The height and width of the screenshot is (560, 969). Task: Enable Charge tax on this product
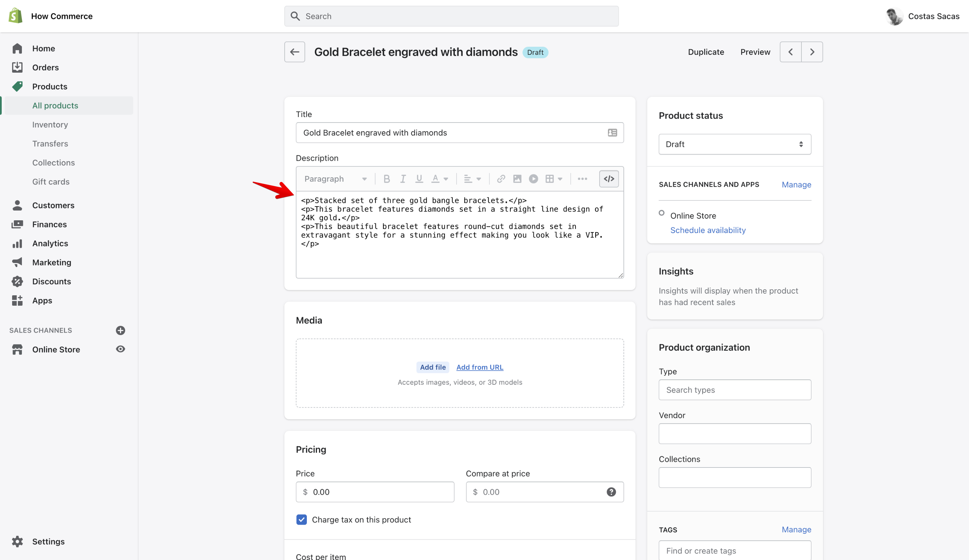tap(301, 519)
